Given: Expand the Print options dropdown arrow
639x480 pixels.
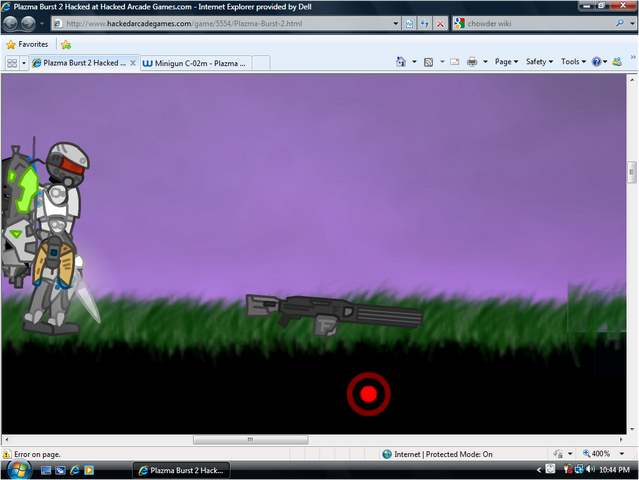Looking at the screenshot, I should 485,62.
